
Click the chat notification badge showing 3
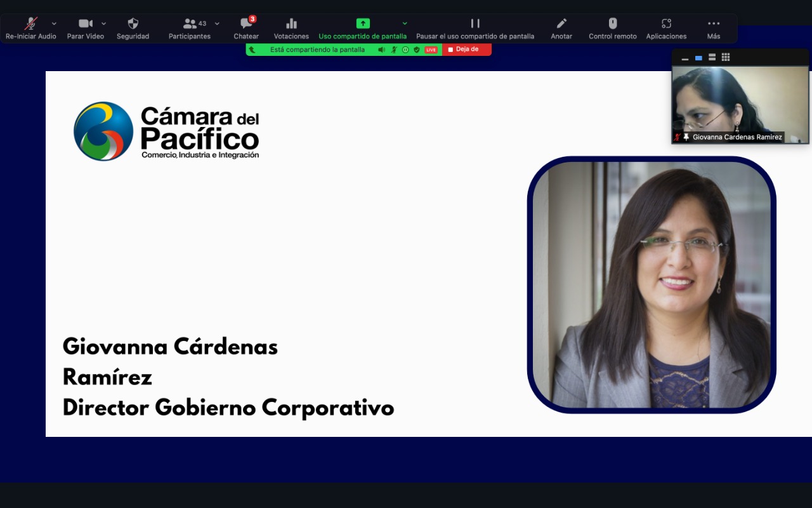point(252,19)
